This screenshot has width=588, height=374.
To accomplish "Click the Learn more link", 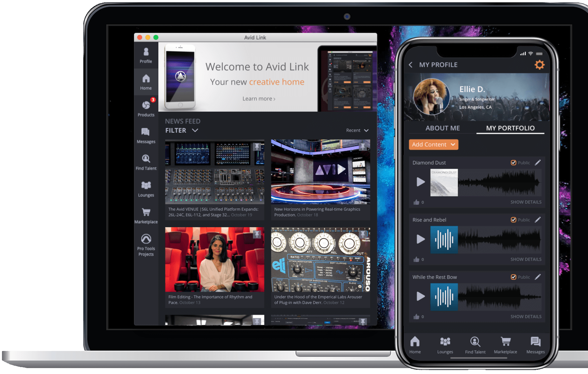I will (x=259, y=99).
